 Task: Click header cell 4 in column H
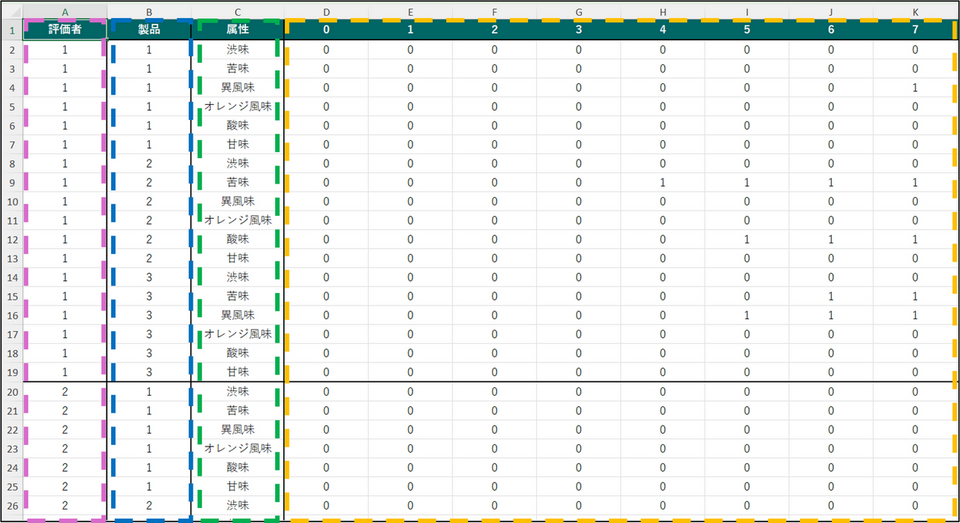(x=662, y=29)
